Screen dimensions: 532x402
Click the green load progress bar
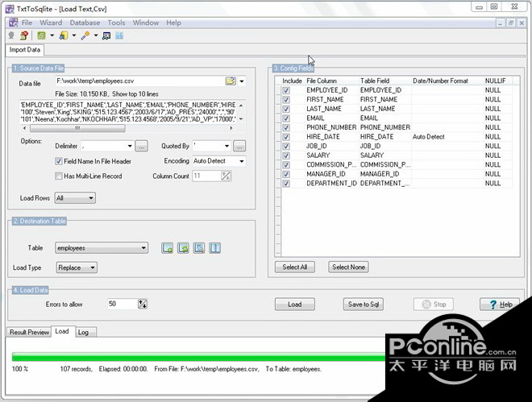click(199, 357)
